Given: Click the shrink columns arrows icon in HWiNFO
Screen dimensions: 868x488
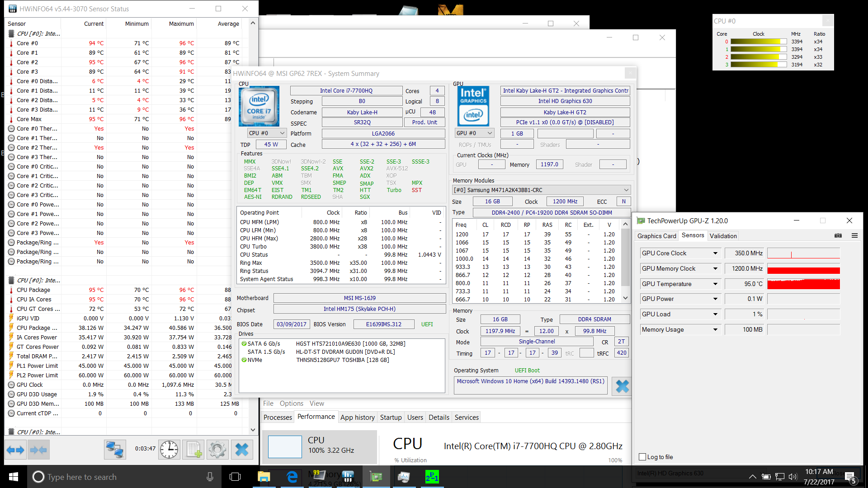Looking at the screenshot, I should pyautogui.click(x=38, y=450).
